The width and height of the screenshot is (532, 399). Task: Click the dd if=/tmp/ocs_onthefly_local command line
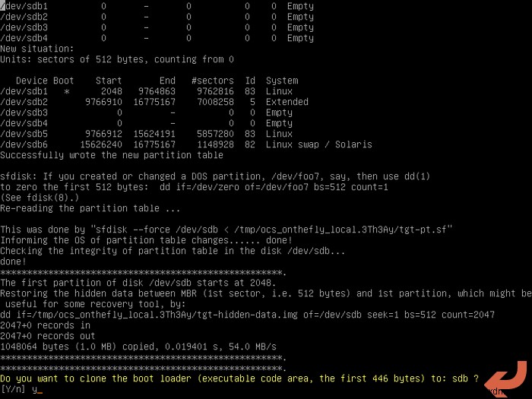(x=247, y=315)
